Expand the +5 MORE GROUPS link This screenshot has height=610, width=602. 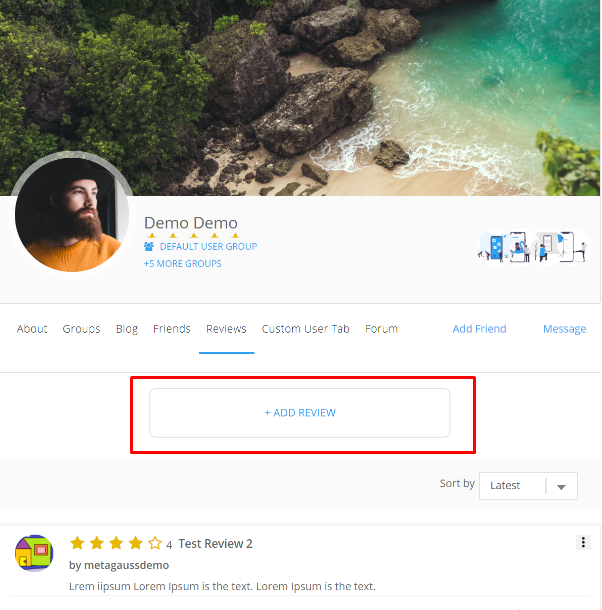pos(183,263)
